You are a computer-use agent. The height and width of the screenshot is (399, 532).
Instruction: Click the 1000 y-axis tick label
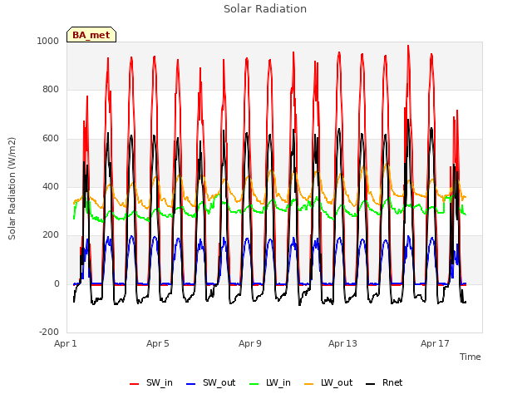point(48,41)
